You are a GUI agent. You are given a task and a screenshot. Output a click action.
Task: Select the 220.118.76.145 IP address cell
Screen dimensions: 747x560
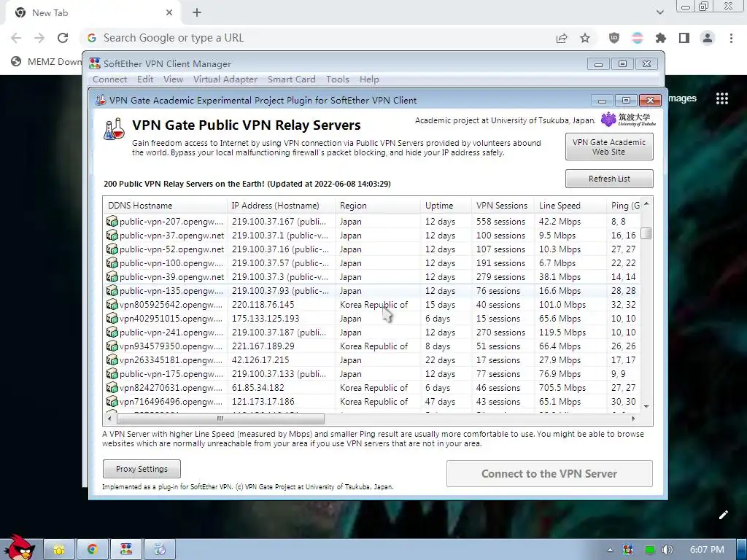click(x=263, y=304)
